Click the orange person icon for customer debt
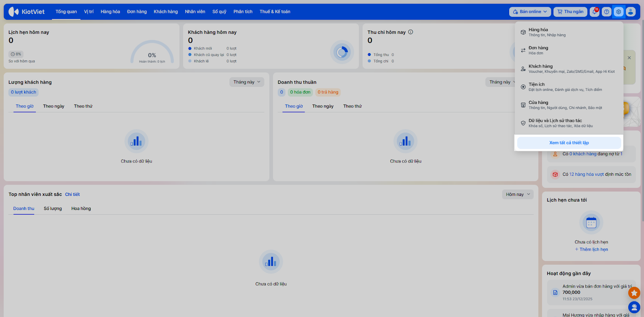Screen dimensions: 644x317 (x=555, y=154)
